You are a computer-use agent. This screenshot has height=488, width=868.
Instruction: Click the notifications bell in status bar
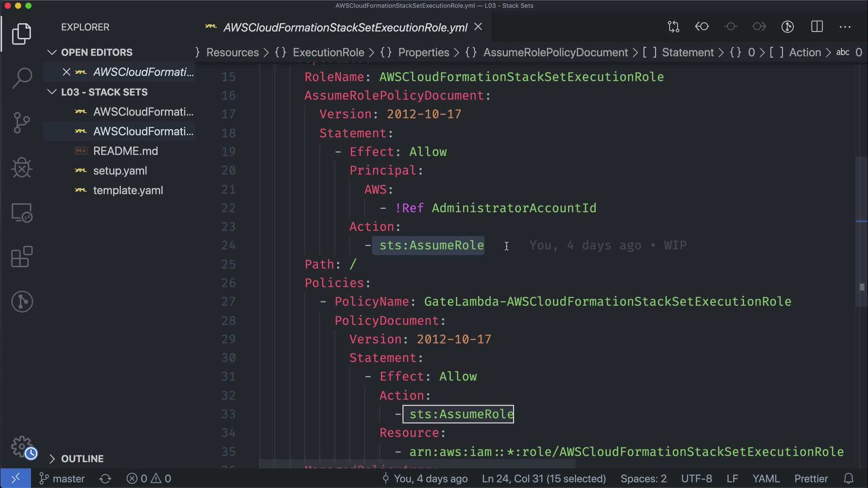click(849, 479)
